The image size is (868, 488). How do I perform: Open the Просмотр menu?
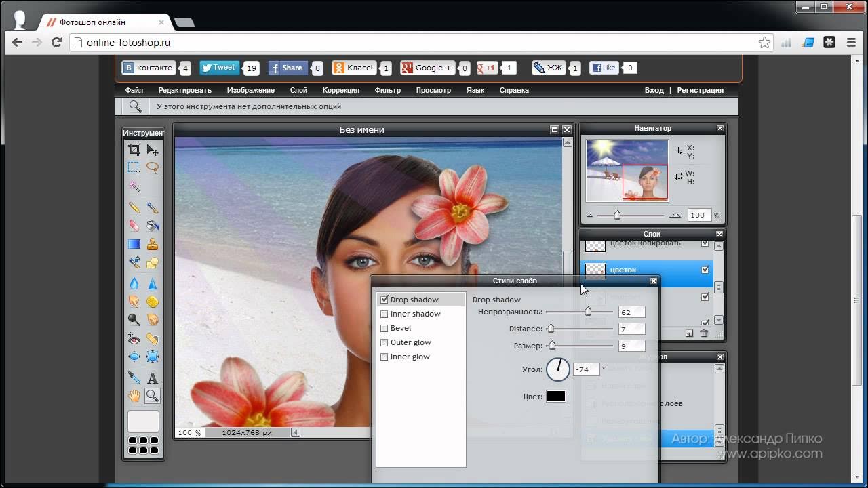click(x=433, y=90)
